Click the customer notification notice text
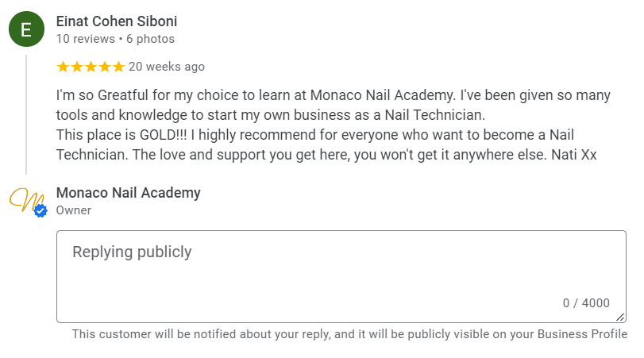This screenshot has width=644, height=358. pyautogui.click(x=349, y=334)
